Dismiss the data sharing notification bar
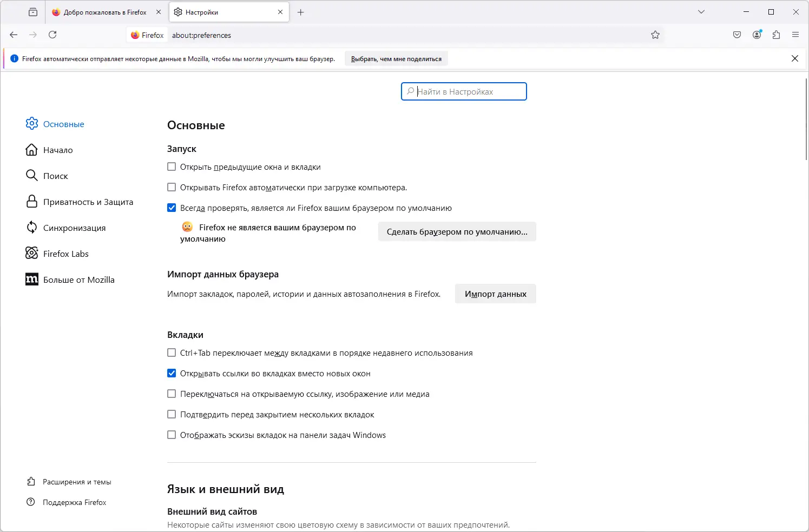Screen dimensions: 809x532 795,59
